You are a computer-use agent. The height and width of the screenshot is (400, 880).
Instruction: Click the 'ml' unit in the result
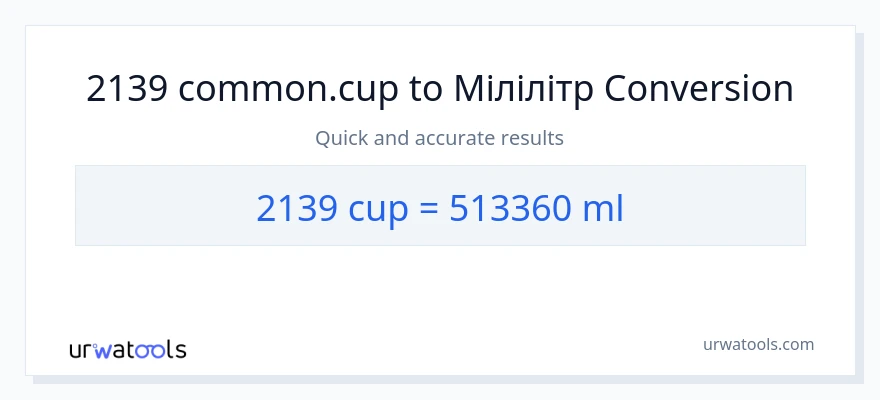[x=605, y=207]
